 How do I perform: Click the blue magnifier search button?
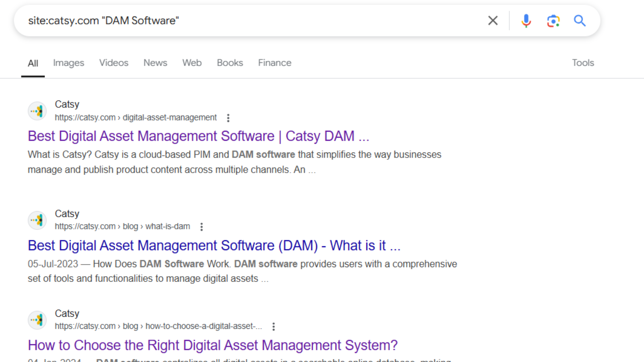pos(580,21)
